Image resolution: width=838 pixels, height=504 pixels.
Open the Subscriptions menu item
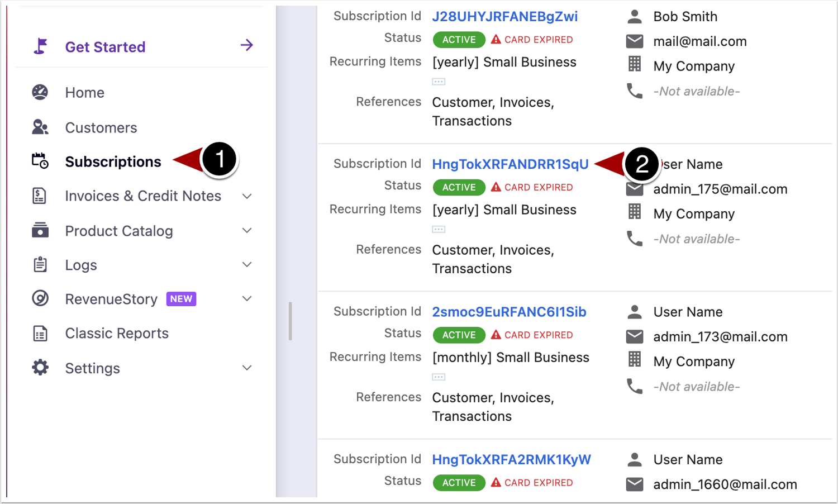tap(113, 162)
